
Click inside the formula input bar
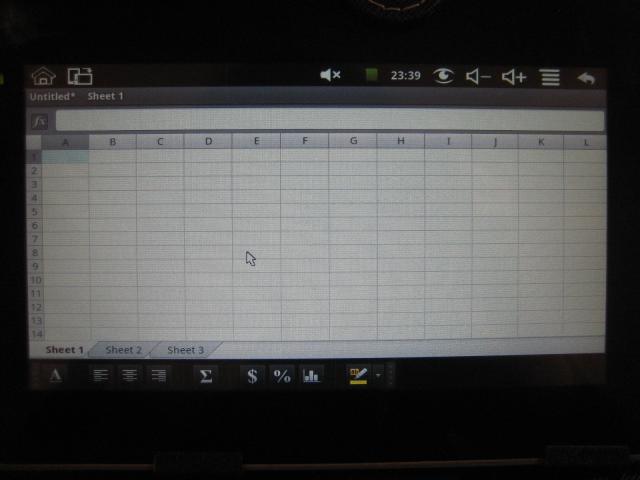point(328,121)
